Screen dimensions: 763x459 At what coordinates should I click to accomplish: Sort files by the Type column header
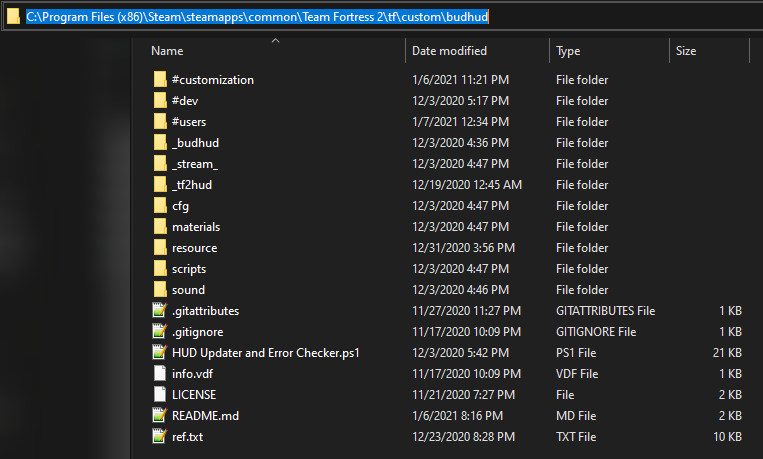click(568, 51)
